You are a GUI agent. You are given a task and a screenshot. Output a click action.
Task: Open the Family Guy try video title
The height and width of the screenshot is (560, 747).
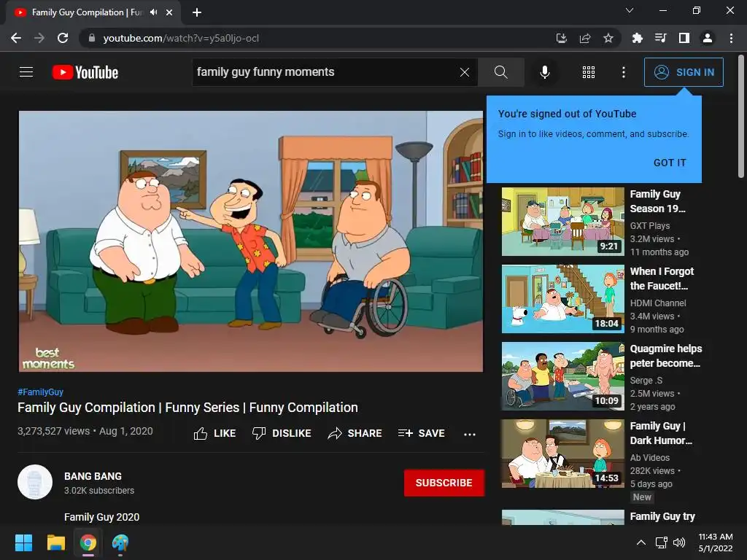[662, 517]
